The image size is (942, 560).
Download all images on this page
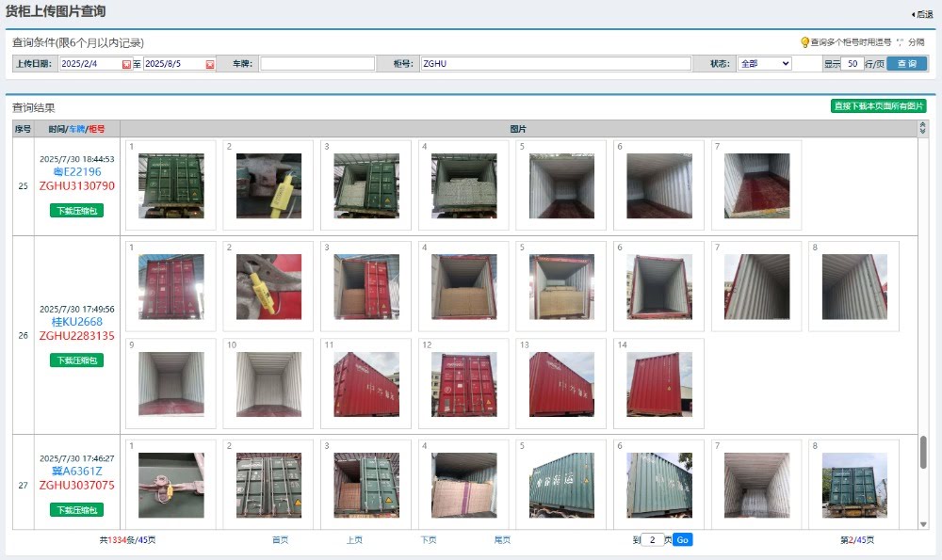click(878, 106)
